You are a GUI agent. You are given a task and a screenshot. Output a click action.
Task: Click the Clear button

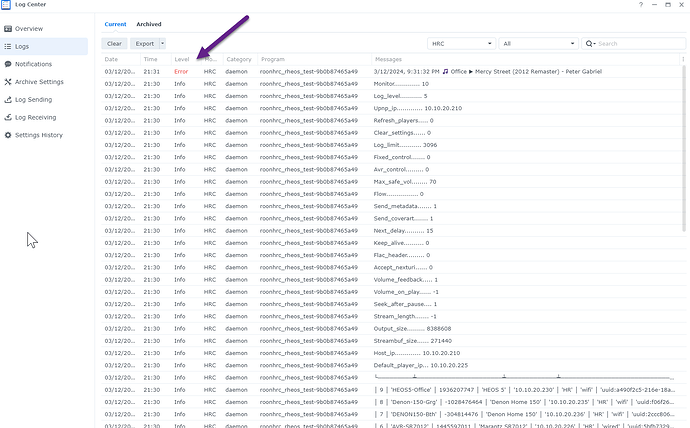point(114,44)
